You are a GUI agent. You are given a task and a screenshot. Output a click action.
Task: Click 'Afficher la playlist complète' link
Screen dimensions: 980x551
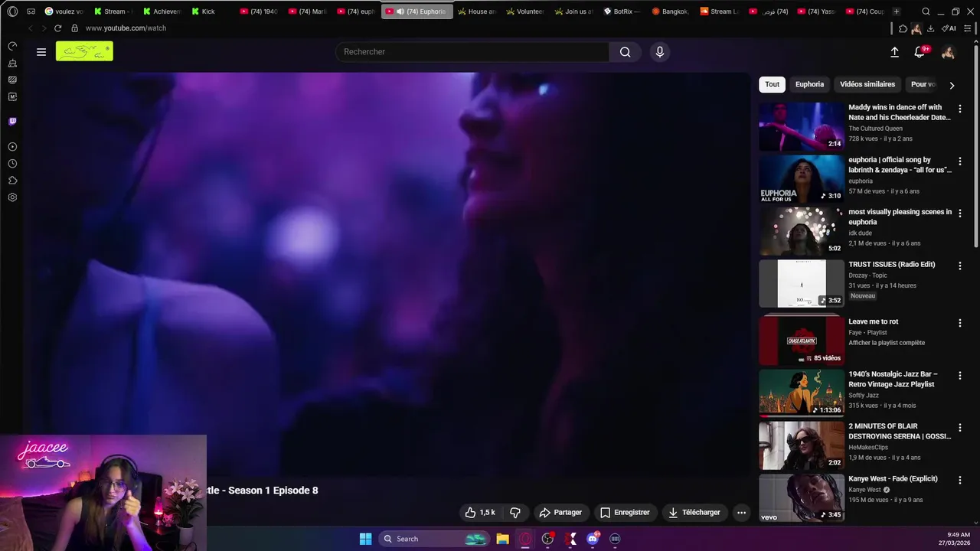point(887,343)
